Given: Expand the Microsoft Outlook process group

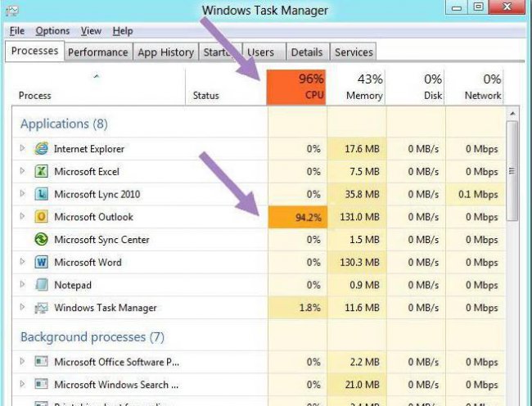Looking at the screenshot, I should click(x=22, y=216).
